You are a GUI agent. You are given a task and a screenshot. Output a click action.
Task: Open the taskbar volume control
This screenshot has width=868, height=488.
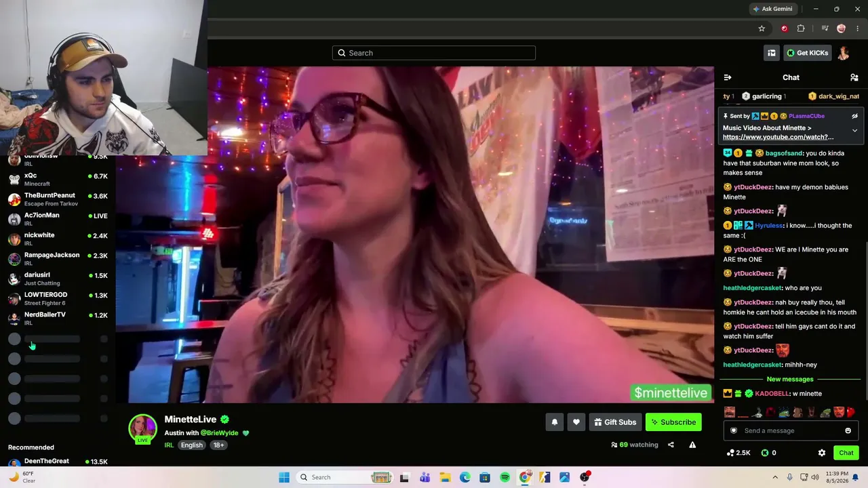pos(815,477)
